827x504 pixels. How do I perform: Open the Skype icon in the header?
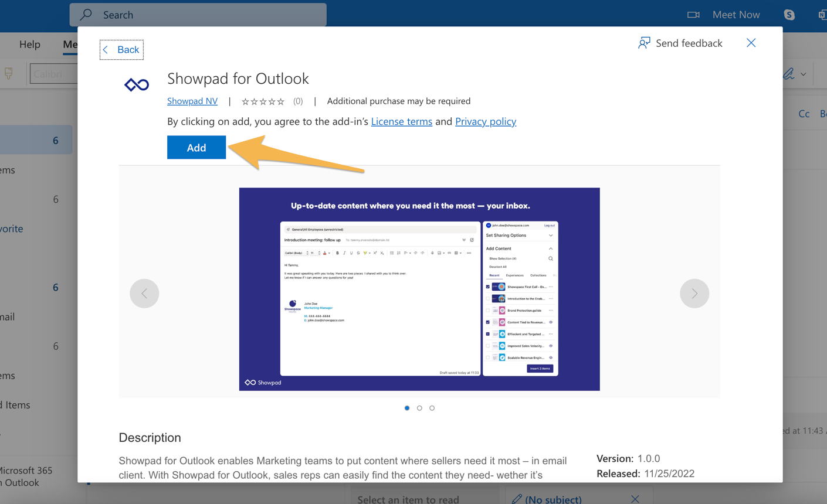(789, 15)
